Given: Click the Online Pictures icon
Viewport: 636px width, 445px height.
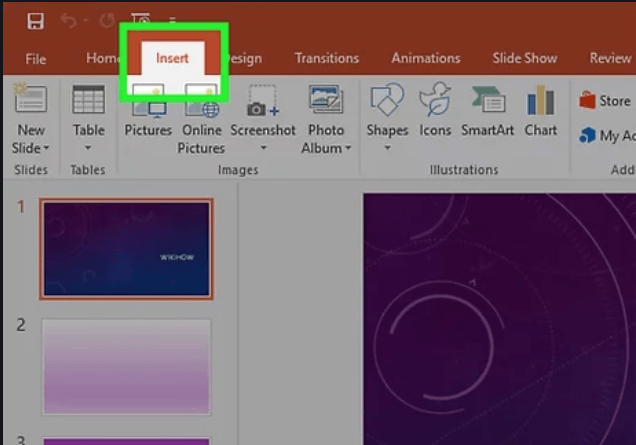Looking at the screenshot, I should tap(201, 101).
